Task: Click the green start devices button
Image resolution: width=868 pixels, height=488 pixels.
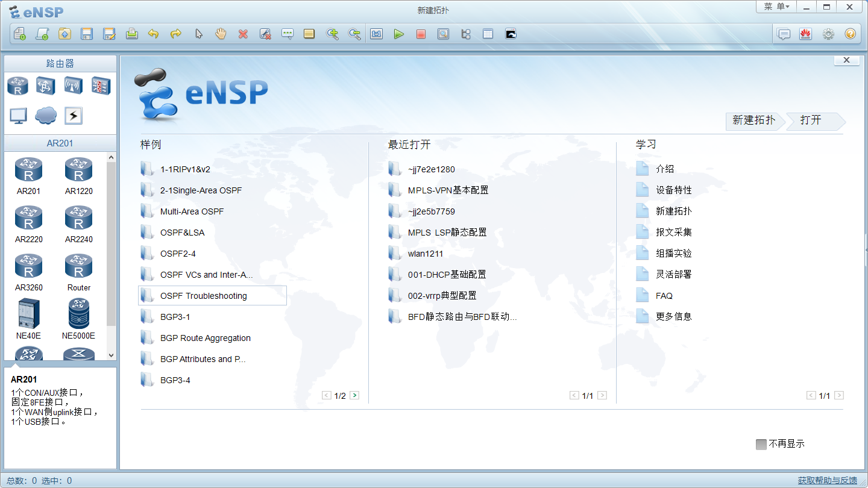Action: pyautogui.click(x=398, y=34)
